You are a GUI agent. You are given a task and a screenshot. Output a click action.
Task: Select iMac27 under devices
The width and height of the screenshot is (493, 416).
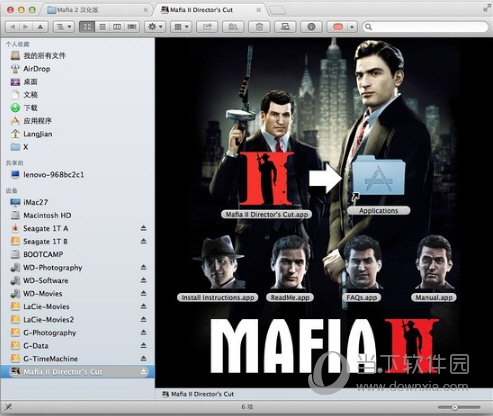click(x=35, y=202)
